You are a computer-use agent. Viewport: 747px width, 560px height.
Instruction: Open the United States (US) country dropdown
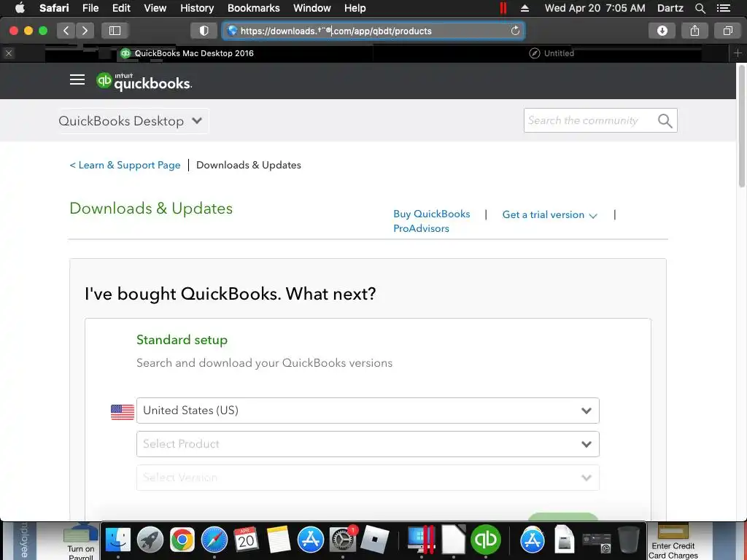tap(368, 411)
